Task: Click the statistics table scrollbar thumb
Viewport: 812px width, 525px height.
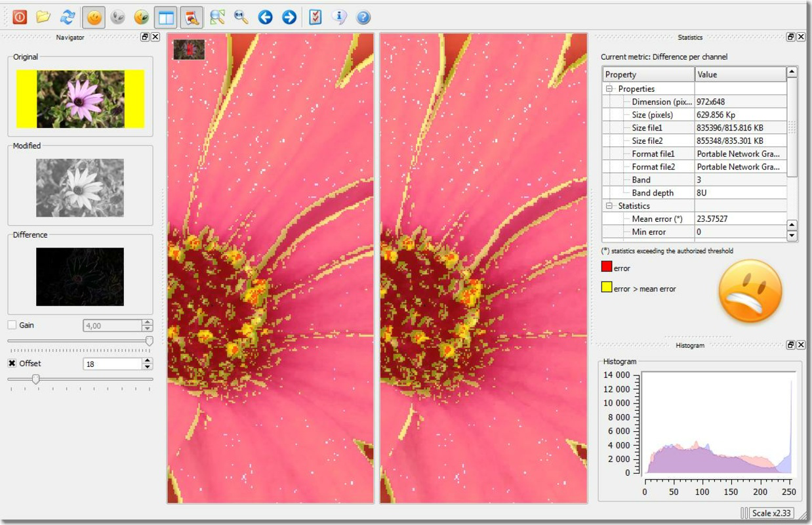Action: [x=792, y=127]
